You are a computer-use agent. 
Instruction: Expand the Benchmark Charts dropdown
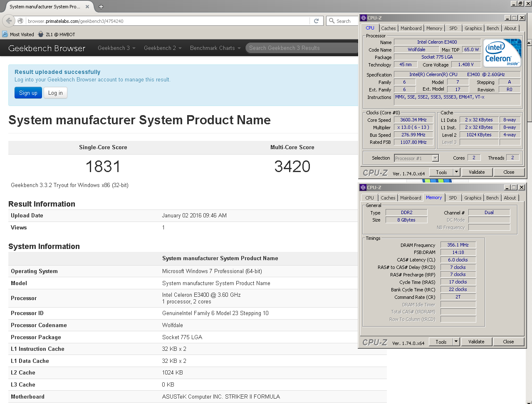[215, 48]
